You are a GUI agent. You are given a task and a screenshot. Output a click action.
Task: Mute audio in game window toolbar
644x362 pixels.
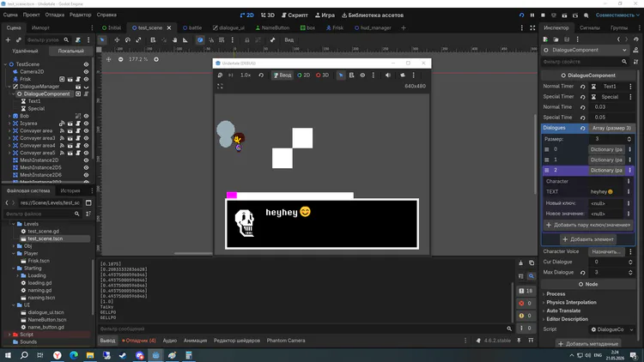point(388,75)
